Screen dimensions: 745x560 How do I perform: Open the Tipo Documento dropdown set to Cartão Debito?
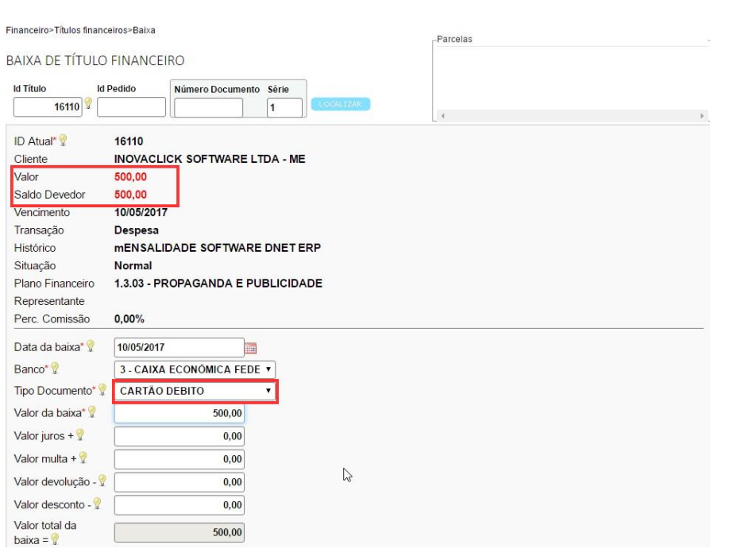click(x=195, y=391)
